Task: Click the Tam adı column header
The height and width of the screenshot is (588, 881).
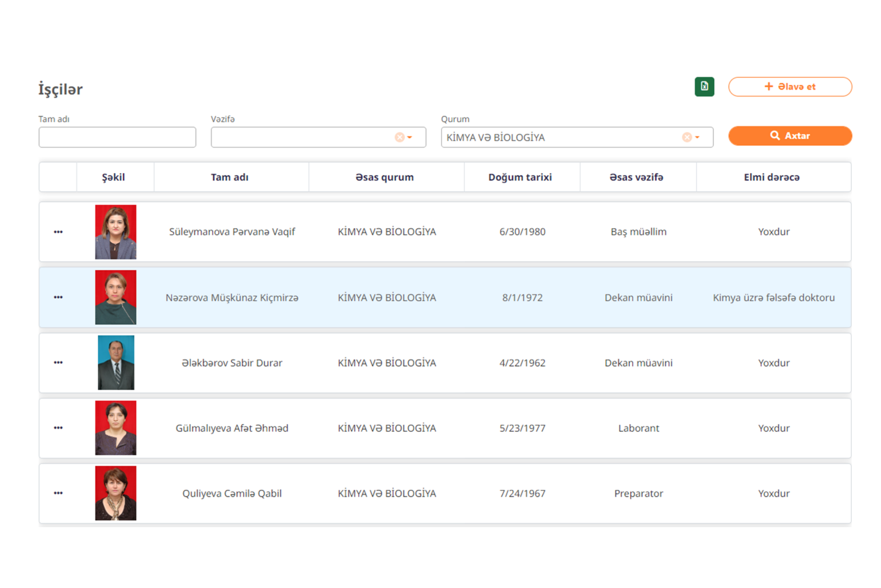Action: point(229,177)
